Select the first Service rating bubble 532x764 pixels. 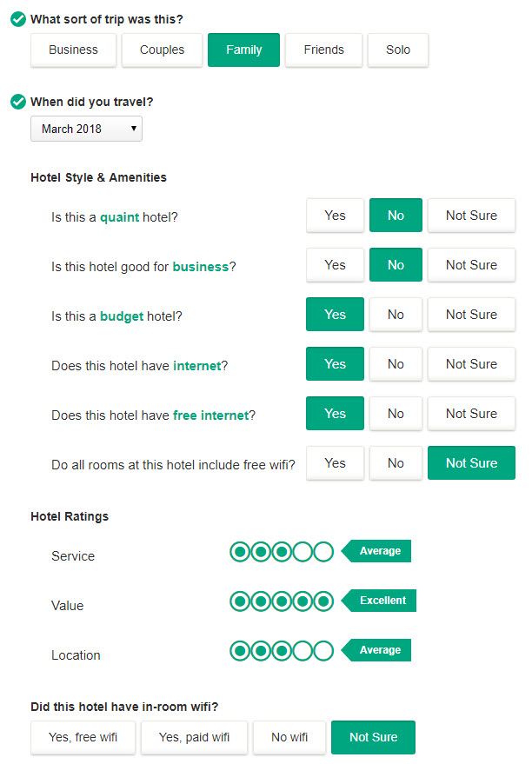coord(240,552)
